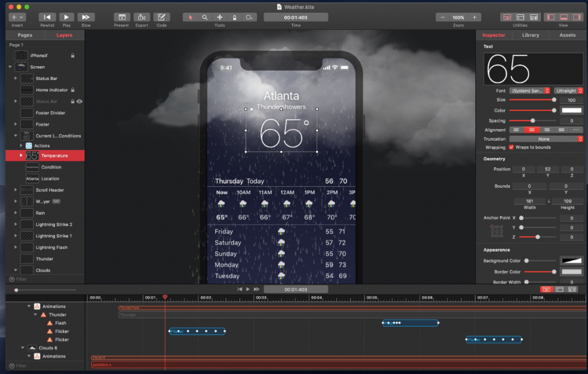This screenshot has width=588, height=374.
Task: Set text alignment to left
Action: 516,130
